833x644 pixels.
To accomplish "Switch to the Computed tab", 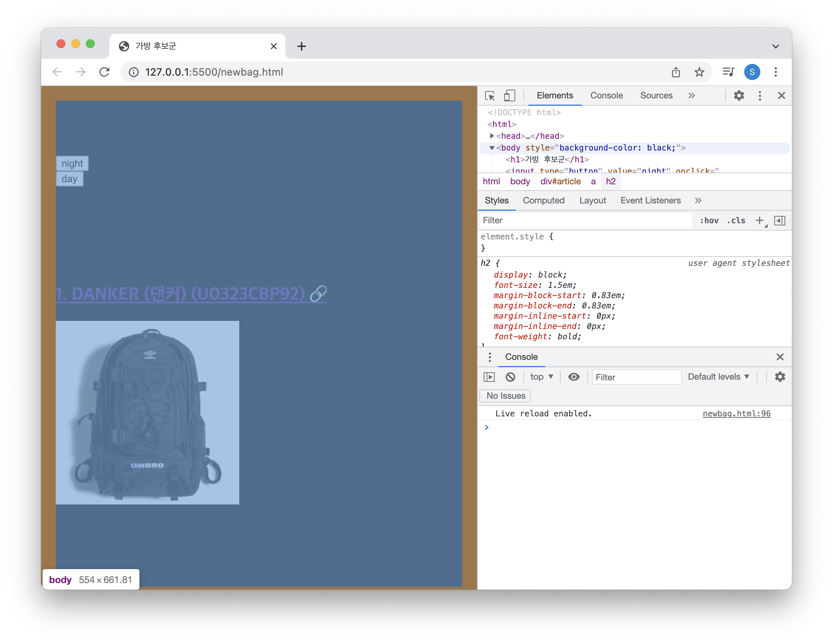I will pos(543,200).
